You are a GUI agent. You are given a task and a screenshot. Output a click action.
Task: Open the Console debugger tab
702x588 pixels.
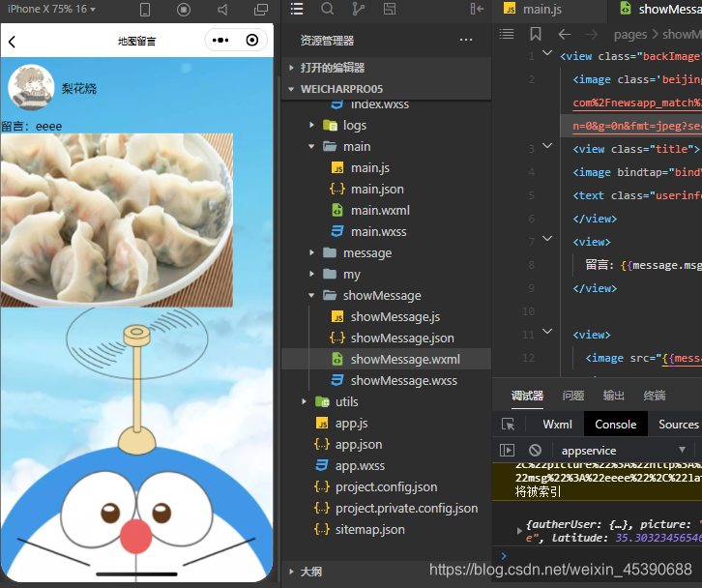point(616,425)
